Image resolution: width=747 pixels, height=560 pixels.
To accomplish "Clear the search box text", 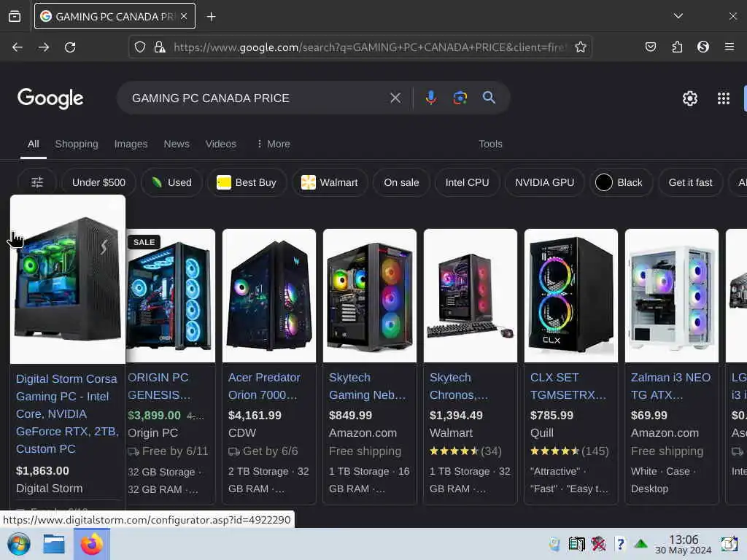I will click(395, 98).
